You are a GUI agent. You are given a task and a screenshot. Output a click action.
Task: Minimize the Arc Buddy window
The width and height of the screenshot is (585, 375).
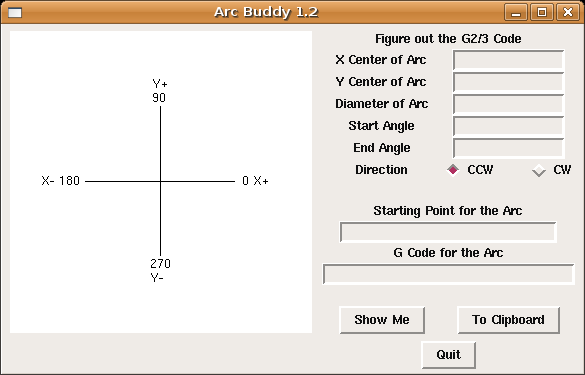coord(516,12)
